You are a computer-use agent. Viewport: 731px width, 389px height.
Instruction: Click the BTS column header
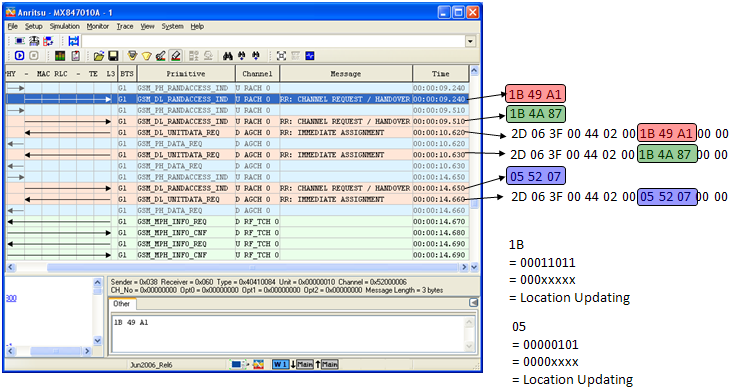point(127,74)
